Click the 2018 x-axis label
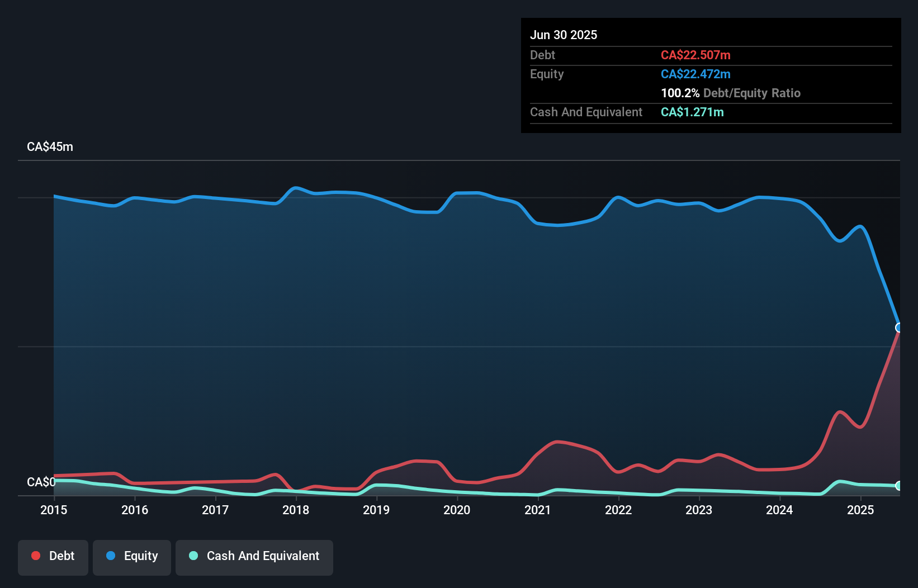918x588 pixels. coord(296,510)
